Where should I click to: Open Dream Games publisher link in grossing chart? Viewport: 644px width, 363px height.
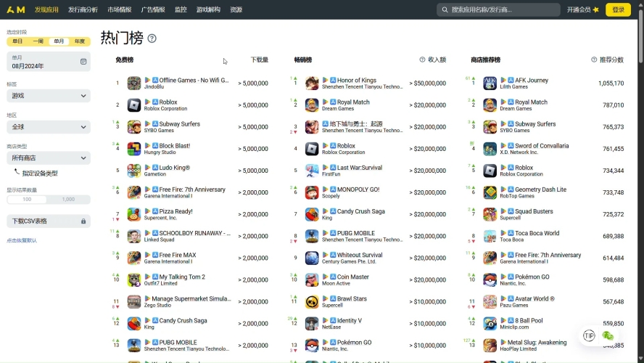tap(338, 108)
